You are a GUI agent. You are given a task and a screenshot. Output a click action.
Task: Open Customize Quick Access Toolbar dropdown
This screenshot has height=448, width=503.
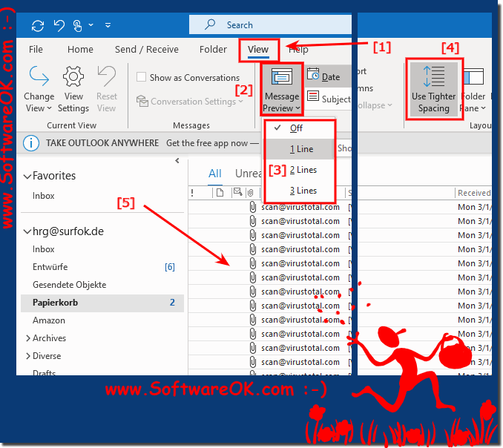coord(108,24)
